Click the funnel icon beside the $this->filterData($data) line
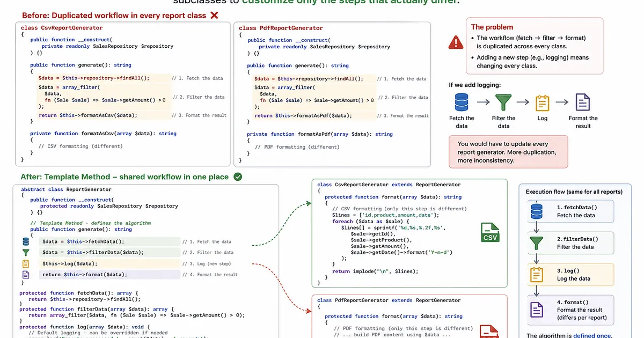The height and width of the screenshot is (338, 644). pos(25,252)
